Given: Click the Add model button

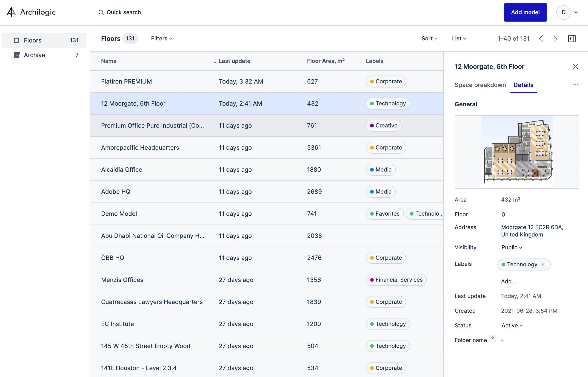Looking at the screenshot, I should pos(525,12).
